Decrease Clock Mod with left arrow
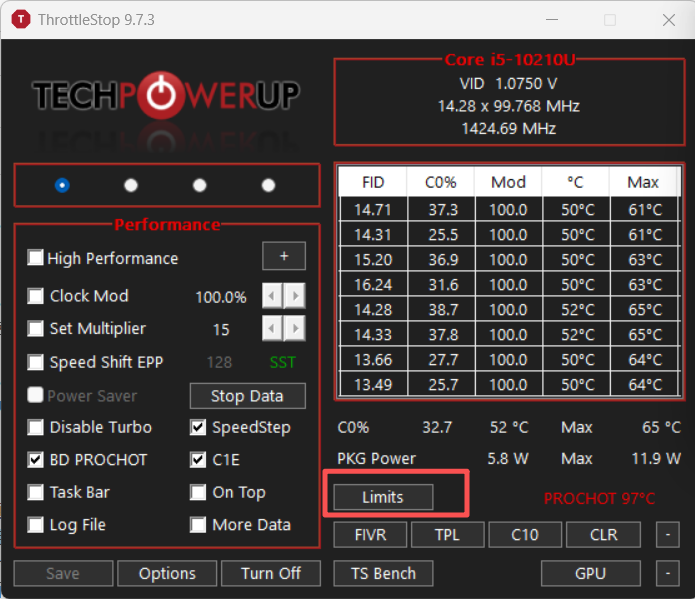695x599 pixels. (272, 295)
